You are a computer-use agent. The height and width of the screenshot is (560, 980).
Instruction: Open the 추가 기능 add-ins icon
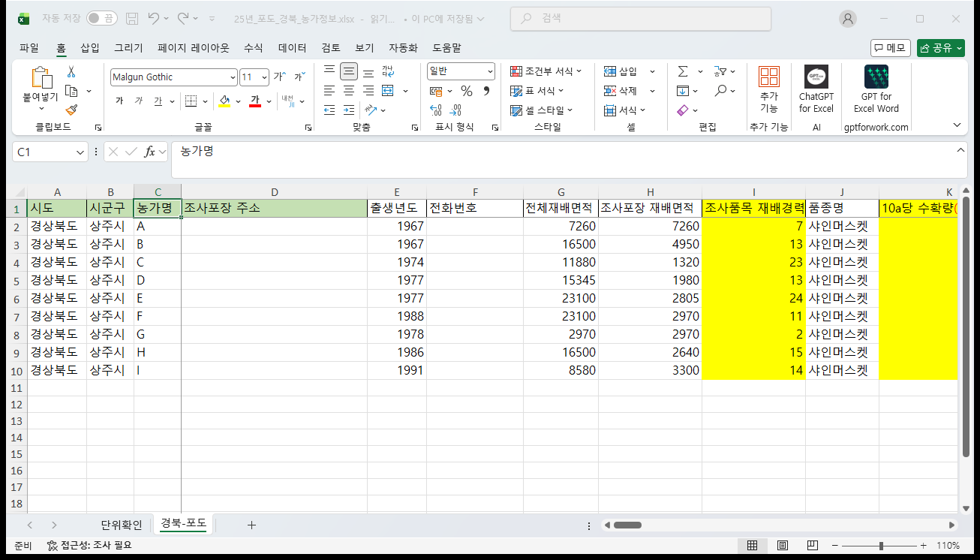point(769,88)
